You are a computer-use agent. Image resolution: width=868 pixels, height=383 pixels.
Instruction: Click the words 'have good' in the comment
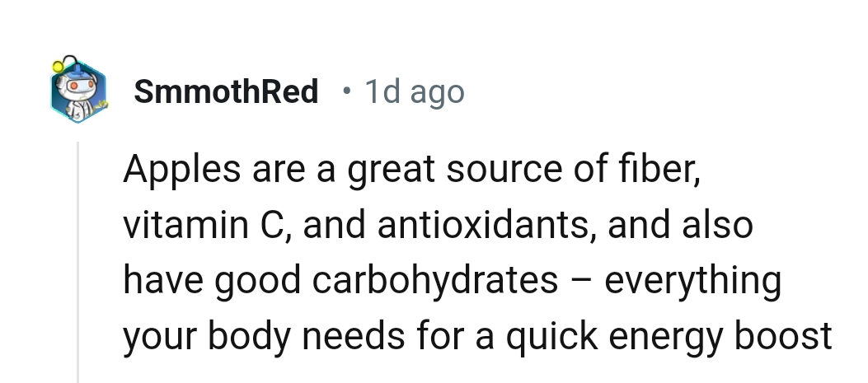209,280
